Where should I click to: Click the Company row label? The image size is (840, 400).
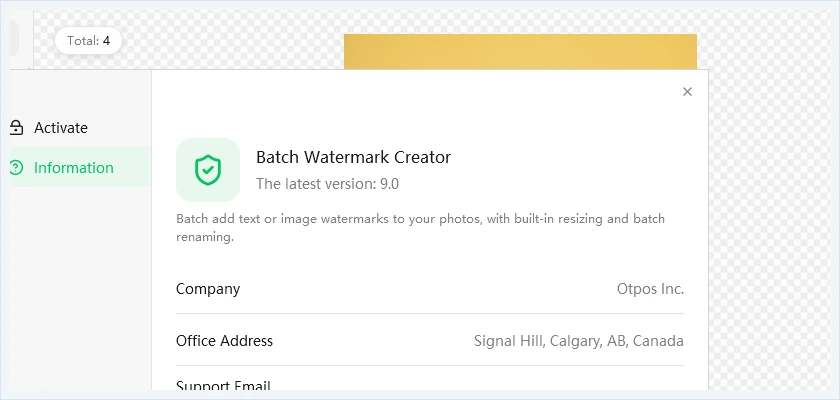point(208,289)
